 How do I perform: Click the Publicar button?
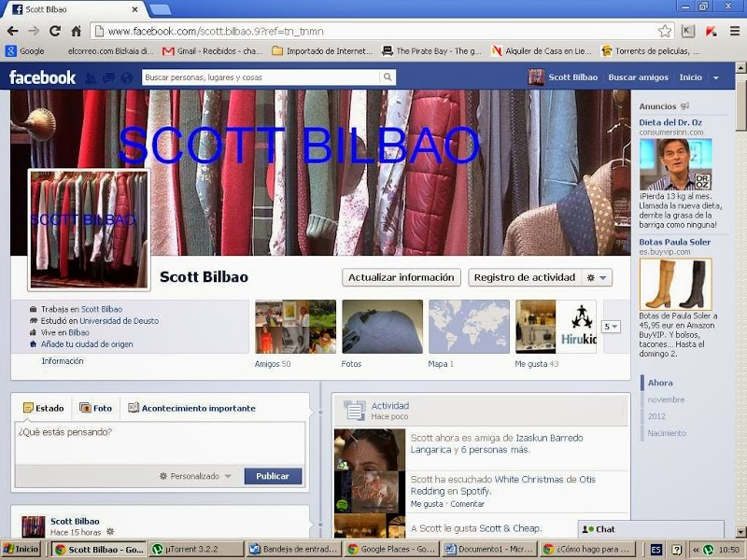(x=273, y=476)
